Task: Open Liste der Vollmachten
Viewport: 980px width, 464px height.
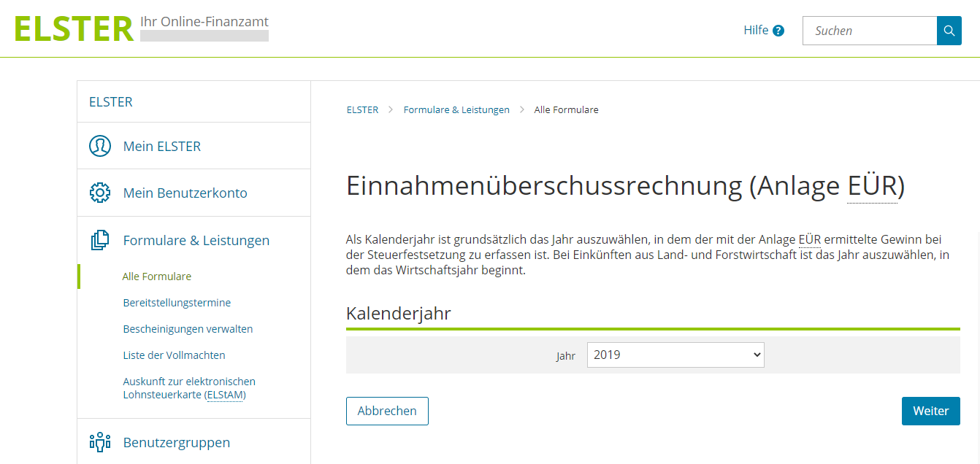Action: pyautogui.click(x=174, y=355)
